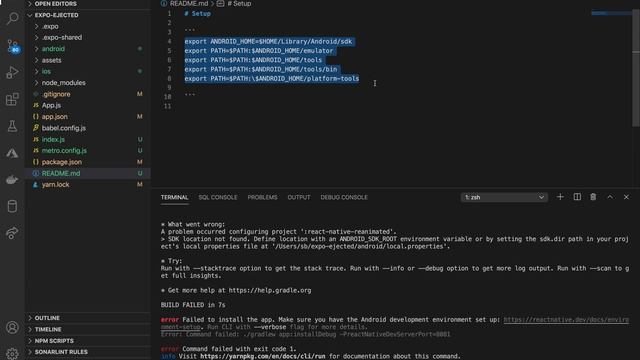Open the Testing flask view
Screen dimensions: 640x360
pyautogui.click(x=12, y=126)
